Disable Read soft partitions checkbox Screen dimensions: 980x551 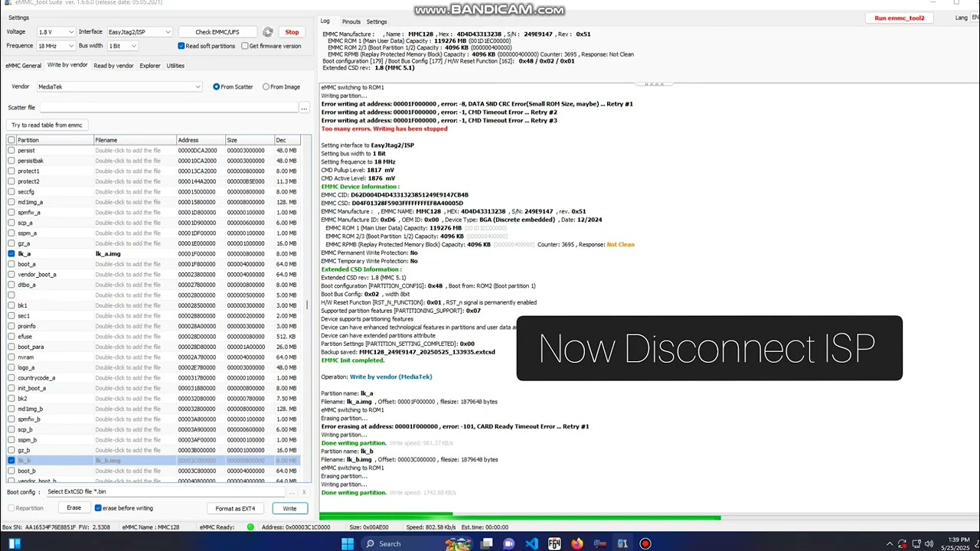click(x=181, y=46)
